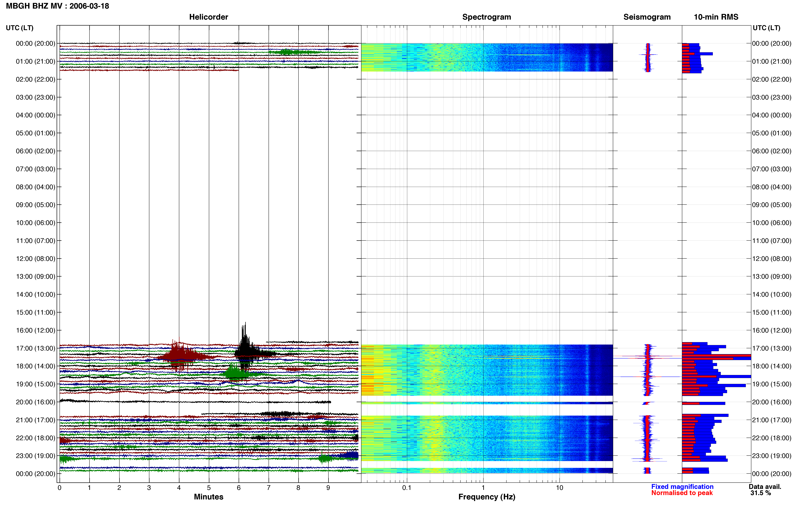Click the right '03:00 (23:00)' time label
Image resolution: width=812 pixels, height=508 pixels.
click(x=772, y=97)
